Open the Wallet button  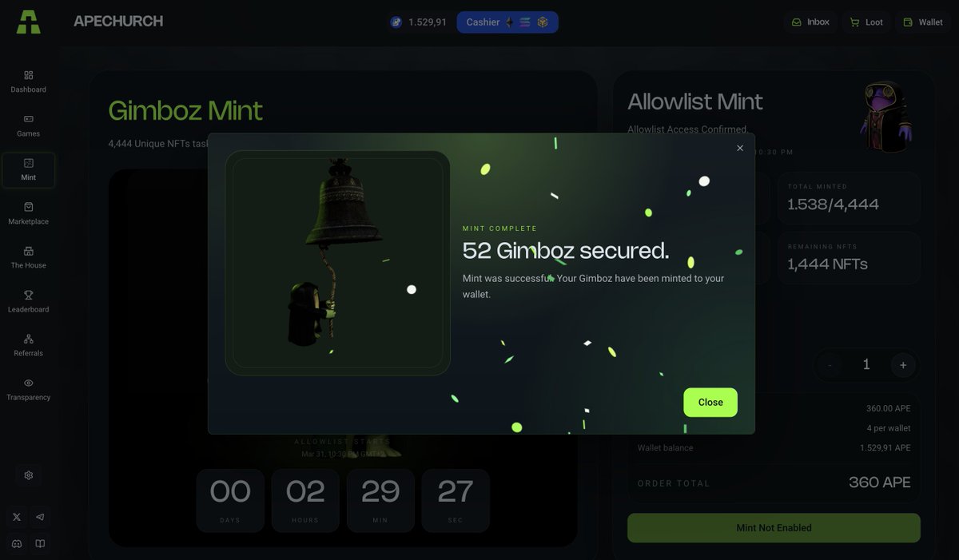click(x=923, y=22)
